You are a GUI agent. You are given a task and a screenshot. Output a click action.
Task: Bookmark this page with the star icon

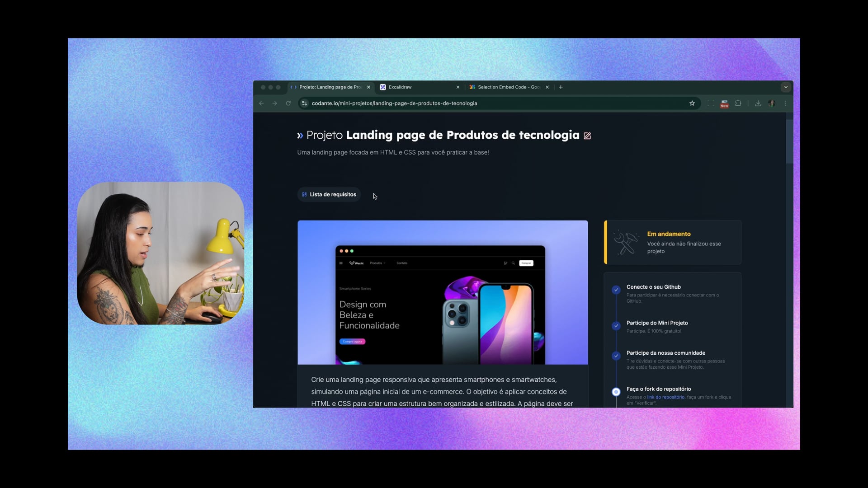pyautogui.click(x=692, y=103)
